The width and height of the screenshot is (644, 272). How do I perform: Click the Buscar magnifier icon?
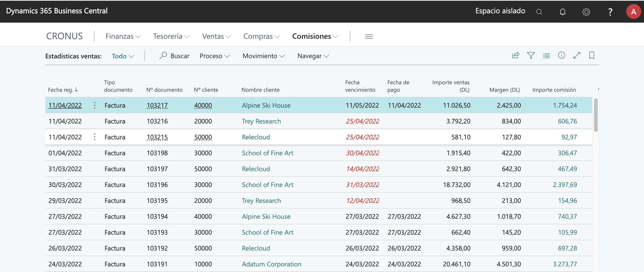[163, 55]
